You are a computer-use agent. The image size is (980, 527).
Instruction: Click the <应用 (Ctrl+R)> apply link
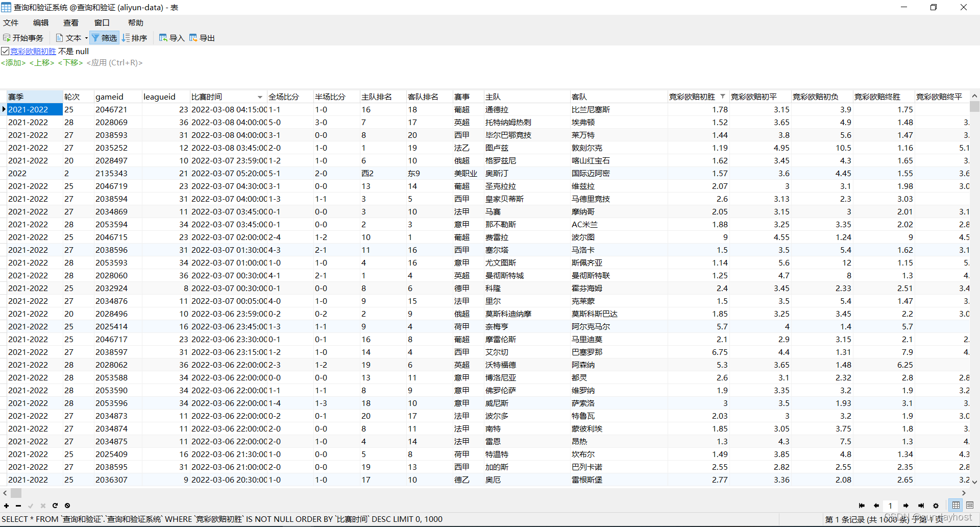point(115,63)
